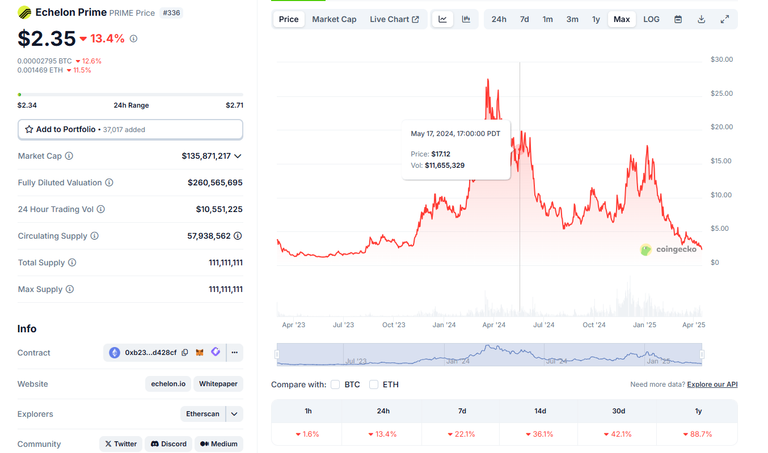This screenshot has width=768, height=453.
Task: Click the 13.4% value under 24h column
Action: point(383,434)
